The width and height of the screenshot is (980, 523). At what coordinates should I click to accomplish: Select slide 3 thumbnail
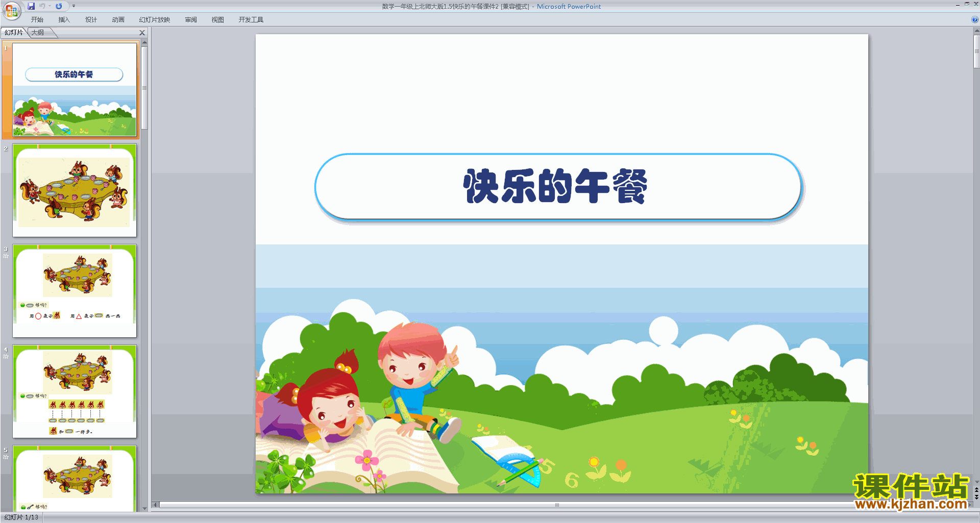tap(75, 291)
